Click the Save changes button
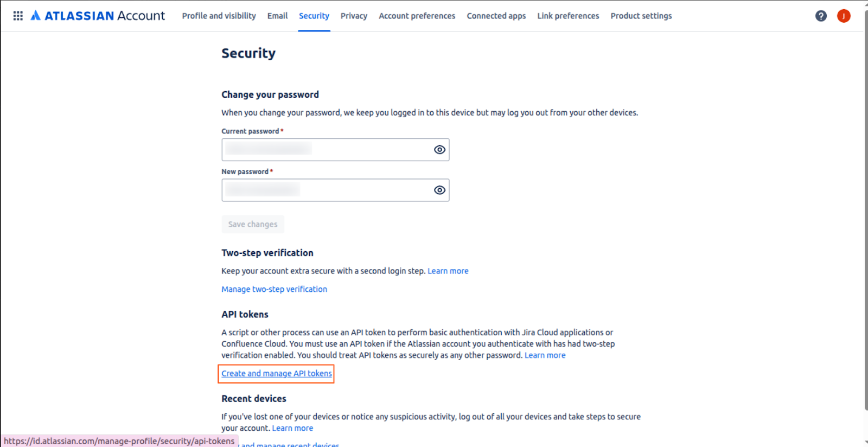The height and width of the screenshot is (447, 868). pos(253,224)
